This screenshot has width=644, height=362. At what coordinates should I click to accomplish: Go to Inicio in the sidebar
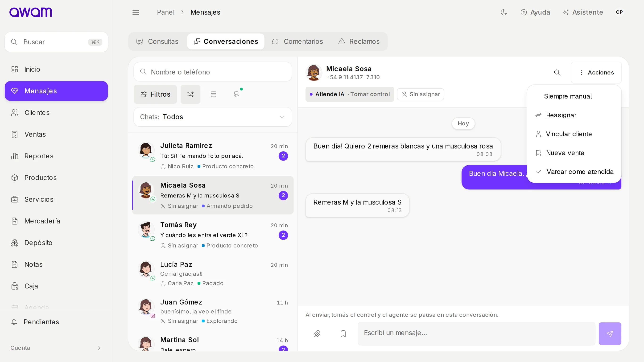[56, 69]
